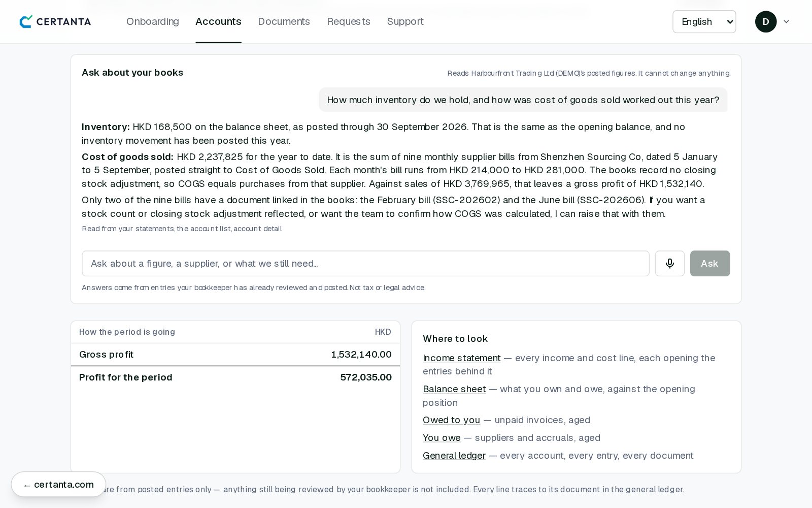Open the Support tab
The image size is (812, 508).
405,21
